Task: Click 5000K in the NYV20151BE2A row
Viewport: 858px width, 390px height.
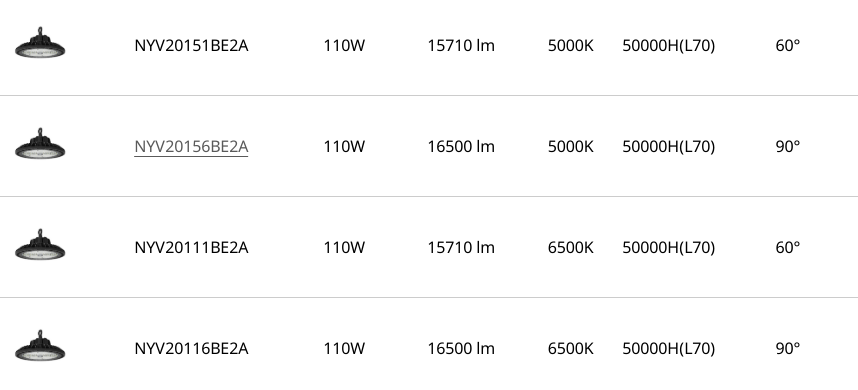Action: coord(570,45)
